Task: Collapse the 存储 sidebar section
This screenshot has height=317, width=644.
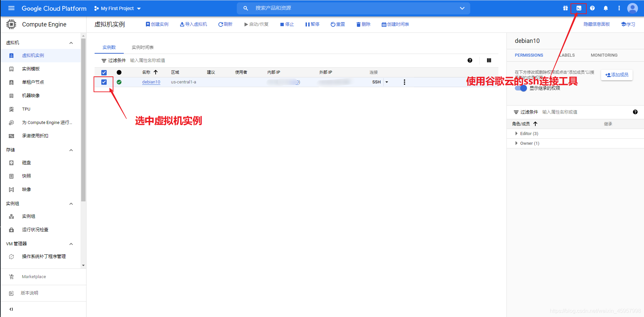Action: click(x=71, y=150)
